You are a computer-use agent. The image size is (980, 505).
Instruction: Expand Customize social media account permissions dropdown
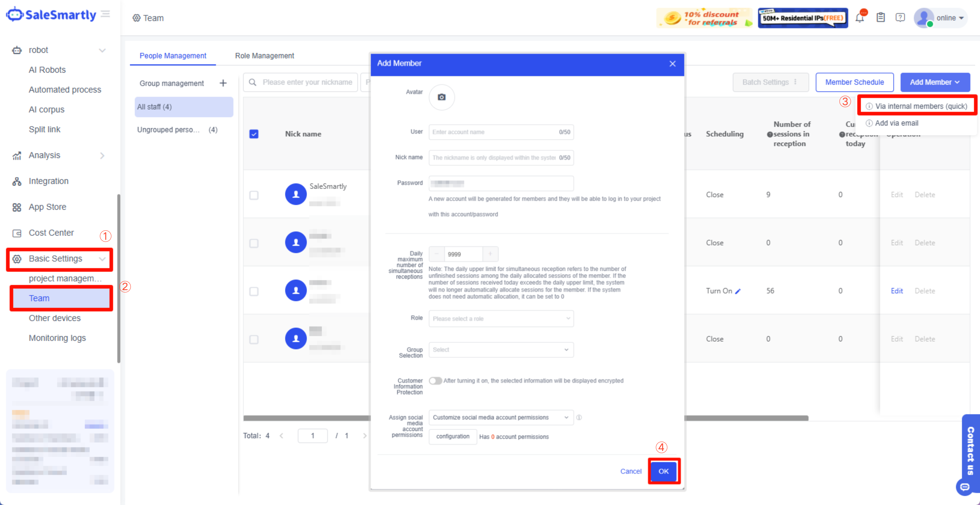501,417
